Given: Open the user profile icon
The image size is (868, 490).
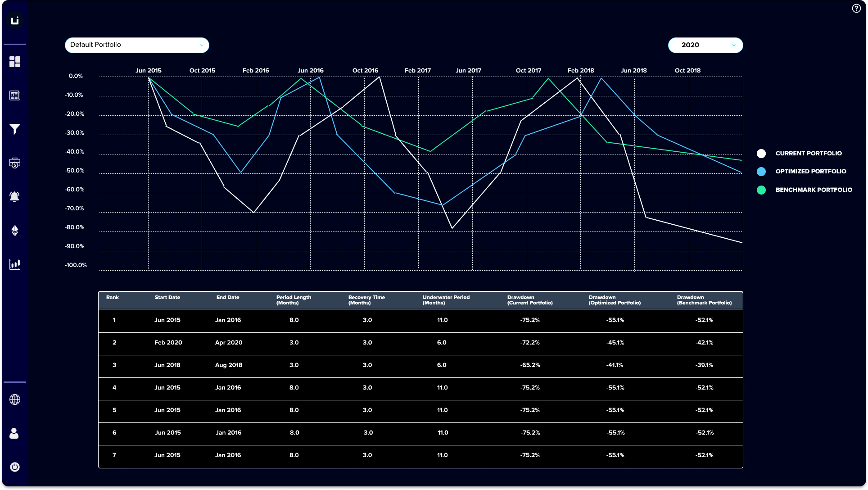Looking at the screenshot, I should click(15, 433).
